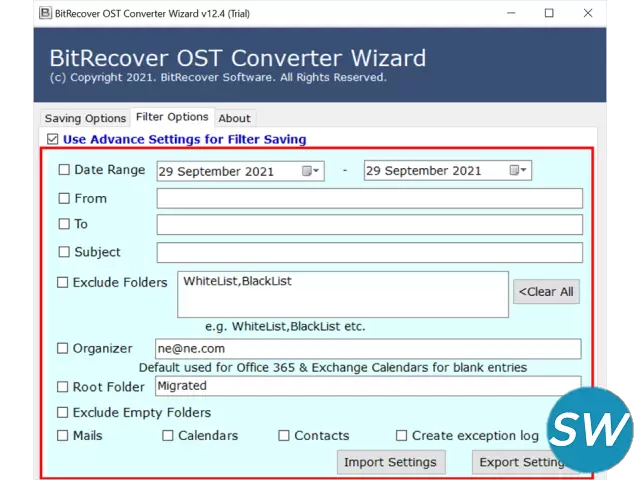The height and width of the screenshot is (480, 640).
Task: Click into the Subject text field
Action: point(369,252)
